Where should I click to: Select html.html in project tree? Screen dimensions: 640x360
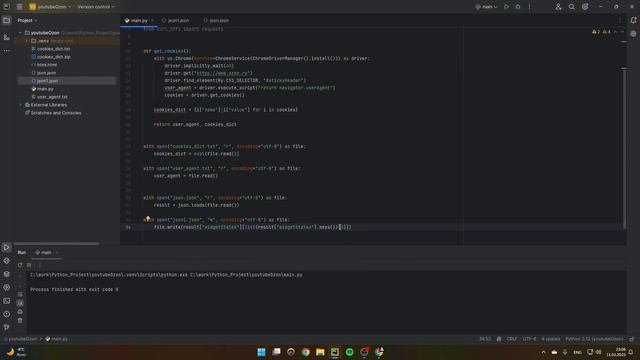tap(44, 65)
